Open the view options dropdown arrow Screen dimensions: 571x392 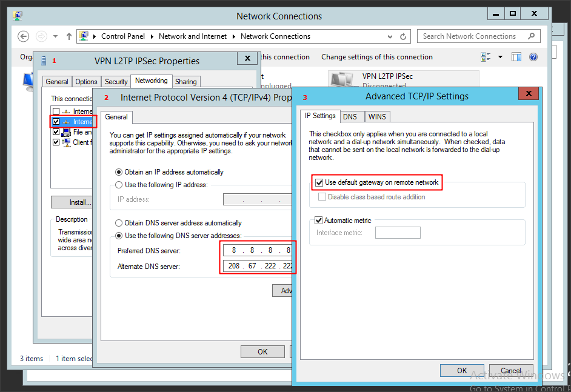pyautogui.click(x=500, y=57)
